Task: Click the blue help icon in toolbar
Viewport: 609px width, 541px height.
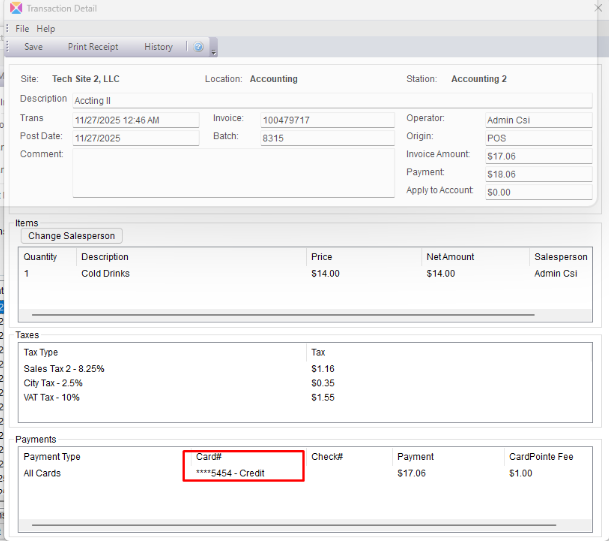Action: click(198, 47)
